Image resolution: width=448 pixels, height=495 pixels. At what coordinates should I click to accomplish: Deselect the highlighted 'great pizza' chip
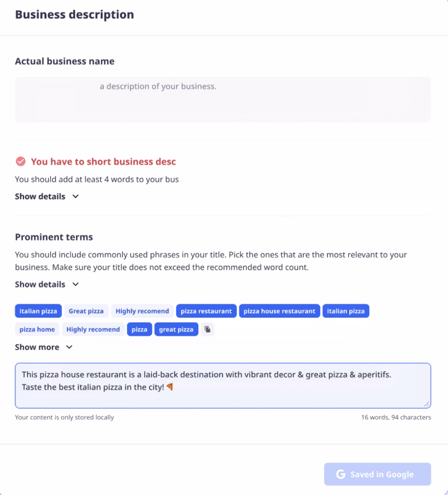[176, 329]
